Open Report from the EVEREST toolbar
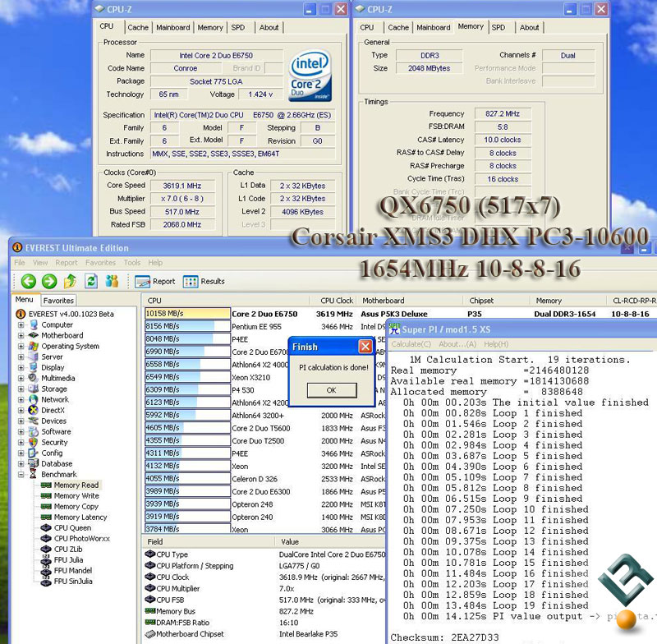The width and height of the screenshot is (657, 644). (x=155, y=282)
